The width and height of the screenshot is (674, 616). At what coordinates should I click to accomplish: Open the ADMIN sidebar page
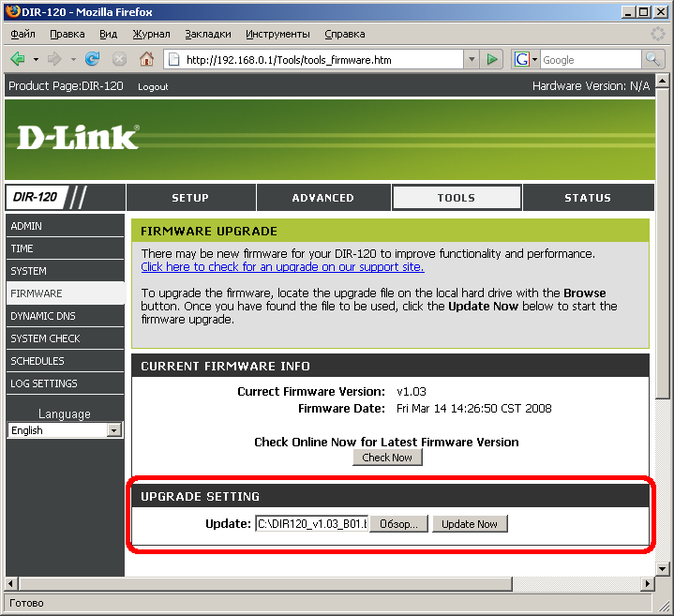pyautogui.click(x=65, y=226)
